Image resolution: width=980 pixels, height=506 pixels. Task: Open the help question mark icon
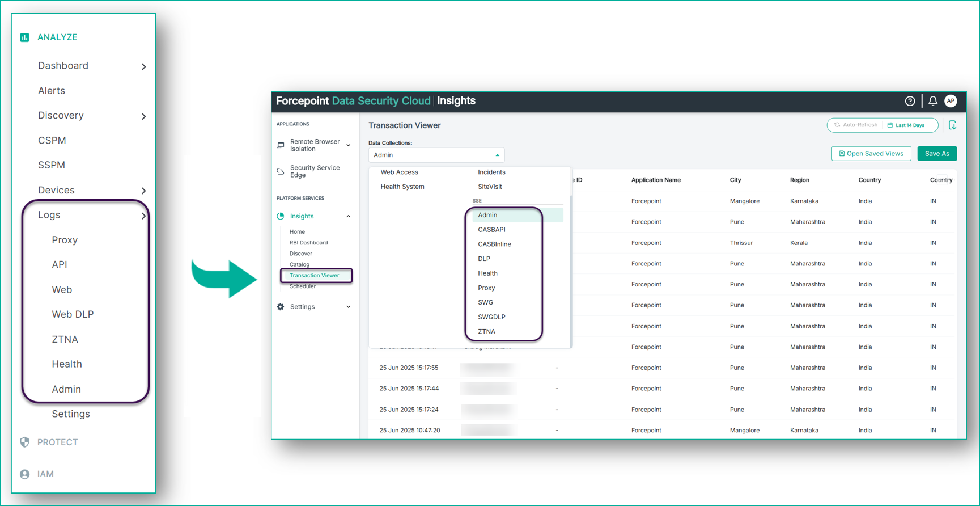coord(910,101)
